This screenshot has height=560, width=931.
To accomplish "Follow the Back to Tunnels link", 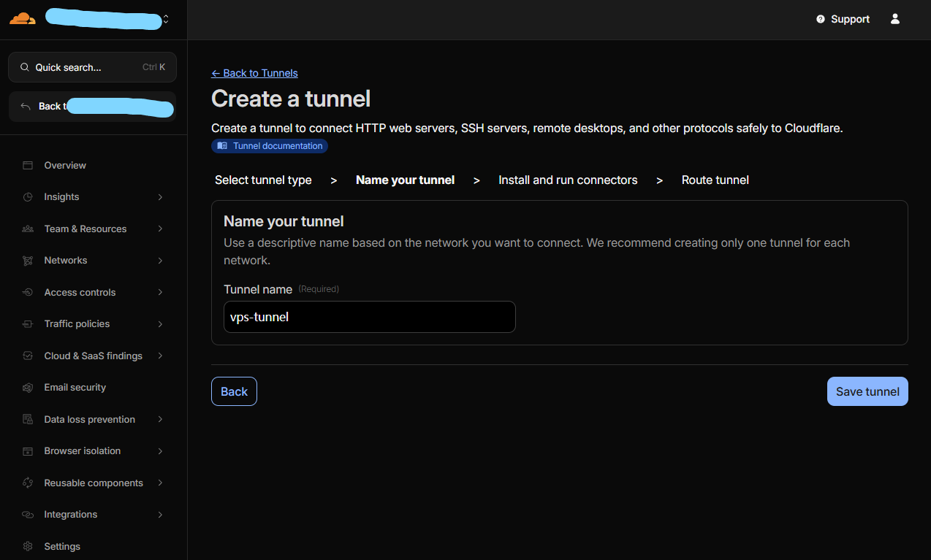I will (254, 73).
